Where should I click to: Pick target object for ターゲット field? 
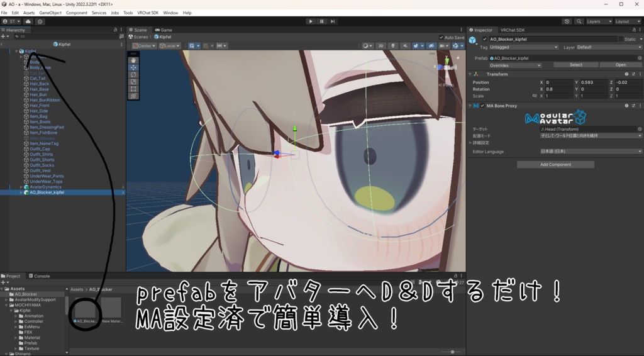[640, 129]
